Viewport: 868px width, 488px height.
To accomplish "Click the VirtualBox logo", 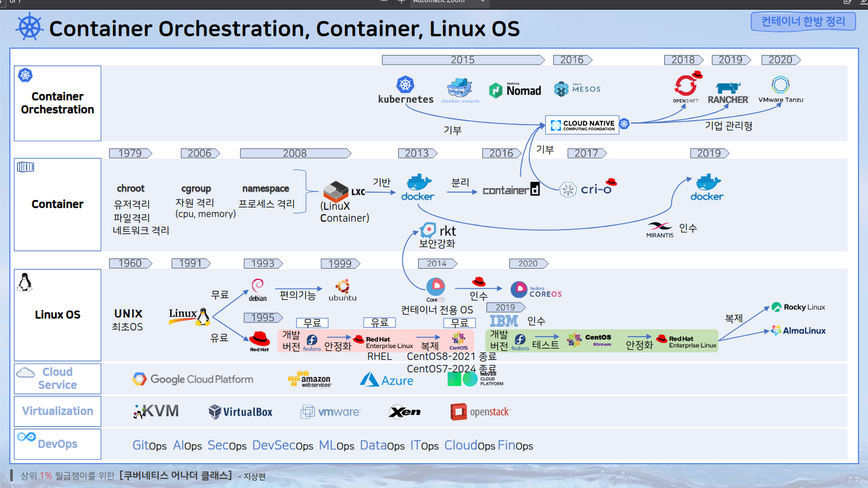I will point(241,412).
